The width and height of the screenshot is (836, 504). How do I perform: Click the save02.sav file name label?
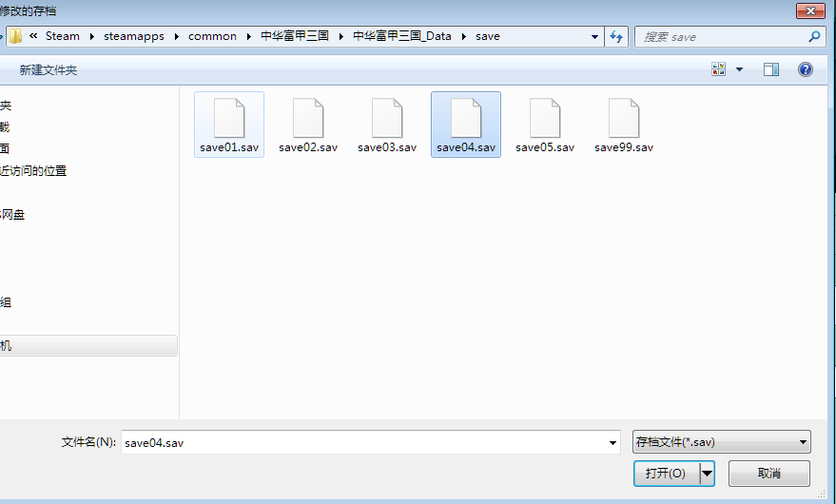308,147
